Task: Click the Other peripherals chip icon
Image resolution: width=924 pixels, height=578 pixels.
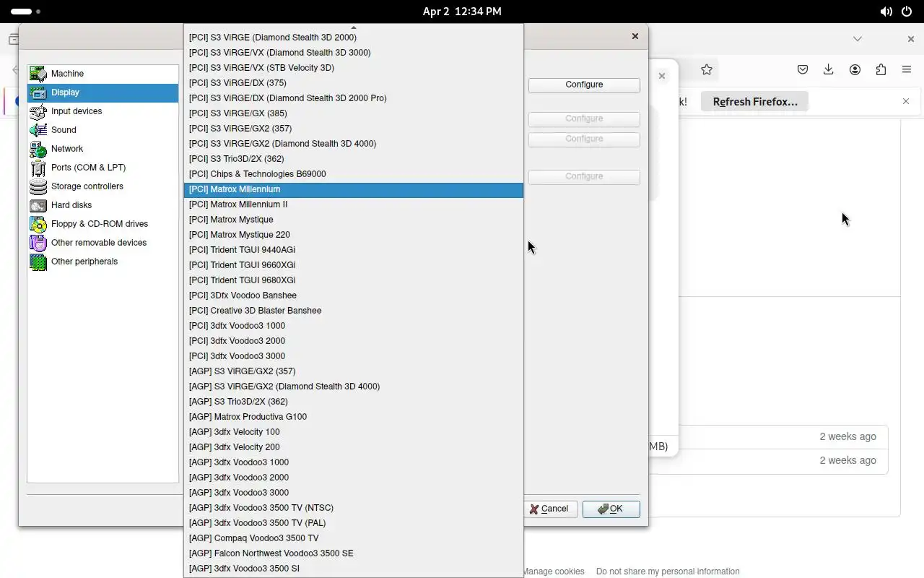Action: (x=38, y=262)
